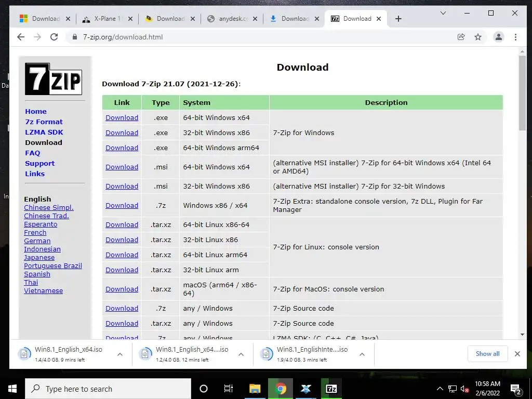Download the .exe for 64-bit Windows x64

(x=122, y=118)
